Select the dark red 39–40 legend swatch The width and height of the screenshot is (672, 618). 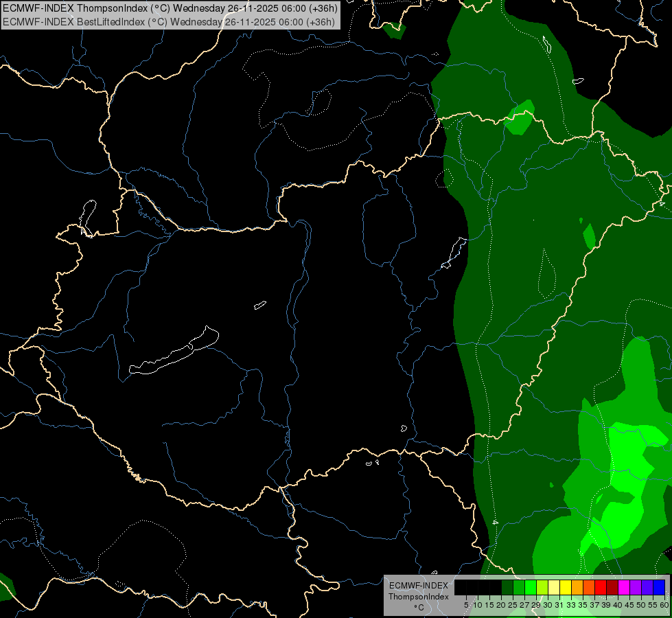[x=612, y=587]
